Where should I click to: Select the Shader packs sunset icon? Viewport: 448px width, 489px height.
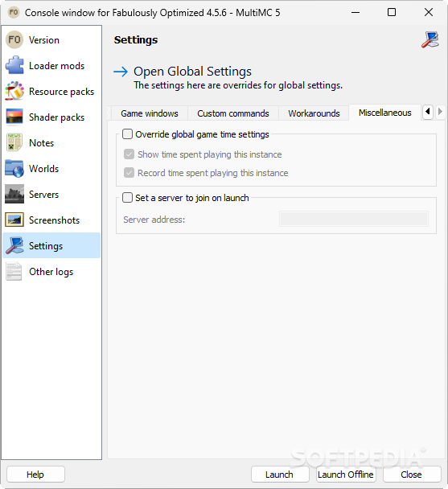click(14, 117)
